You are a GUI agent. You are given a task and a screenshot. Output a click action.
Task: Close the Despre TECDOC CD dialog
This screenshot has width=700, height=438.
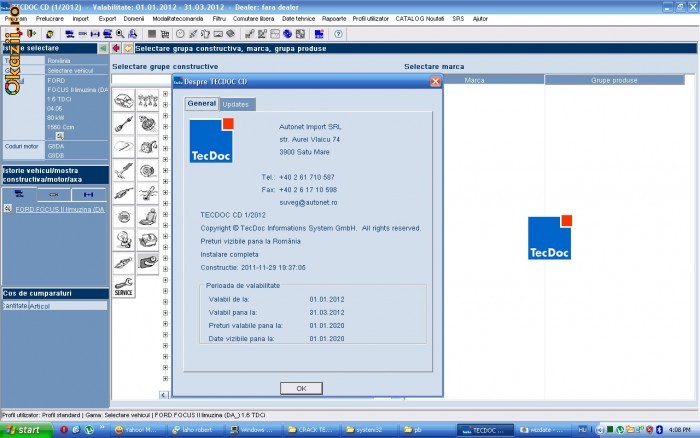(435, 81)
